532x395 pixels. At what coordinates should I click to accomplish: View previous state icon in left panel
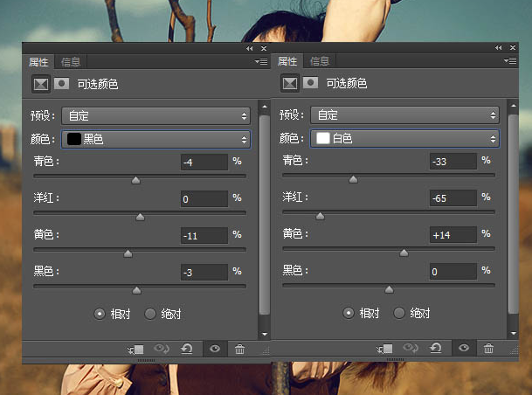click(x=162, y=349)
